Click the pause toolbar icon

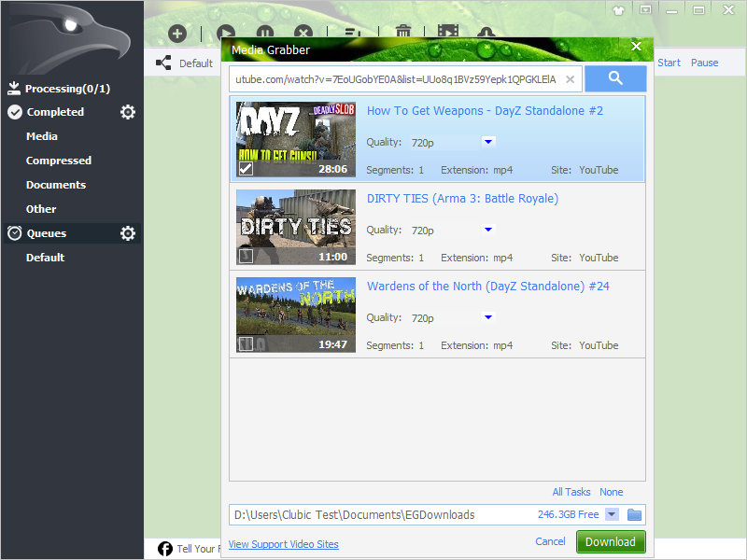[x=265, y=32]
